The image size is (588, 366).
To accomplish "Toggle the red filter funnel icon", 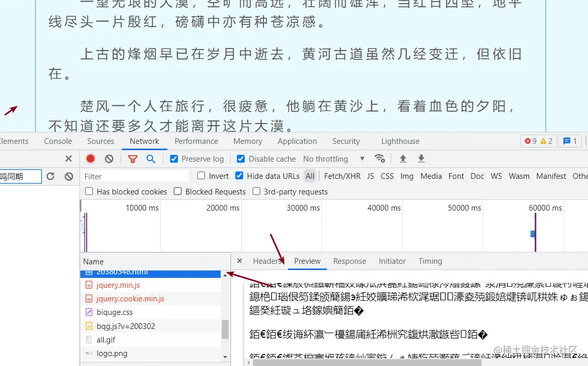I will (x=133, y=159).
